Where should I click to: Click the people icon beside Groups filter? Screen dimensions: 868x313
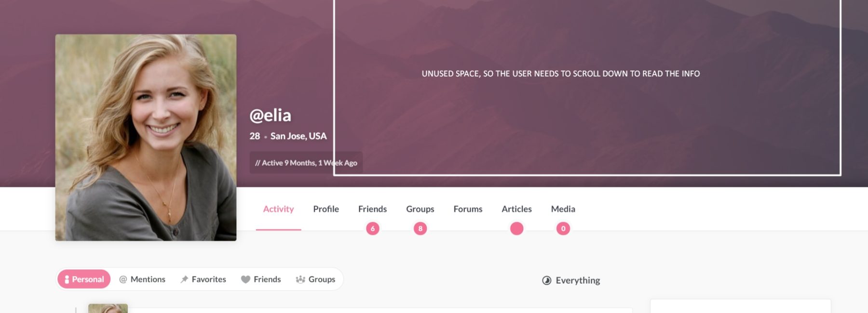pyautogui.click(x=300, y=279)
